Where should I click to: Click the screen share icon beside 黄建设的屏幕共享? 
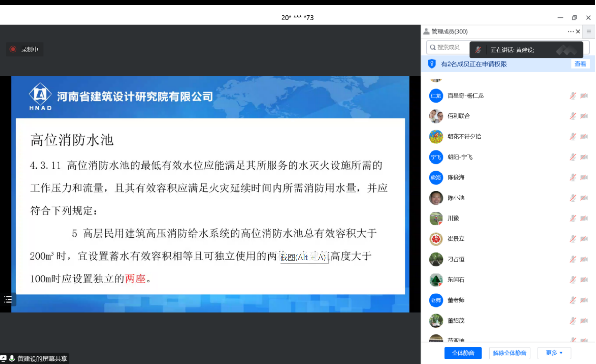tap(3, 358)
